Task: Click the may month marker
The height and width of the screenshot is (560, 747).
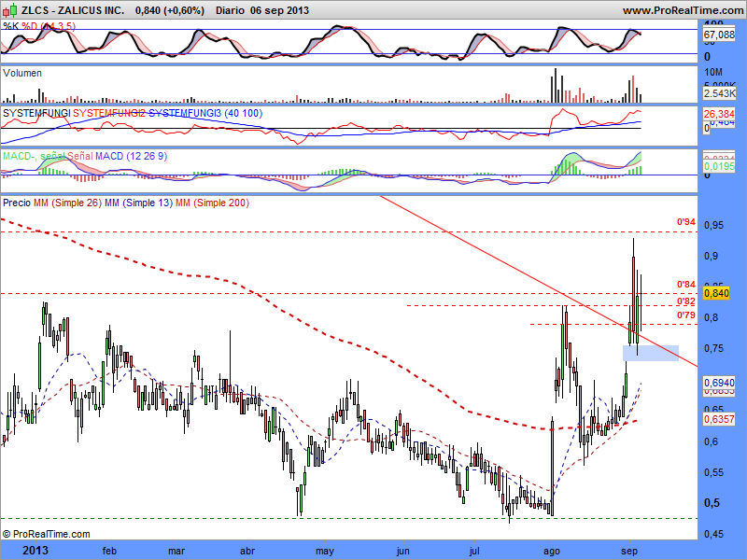Action: click(x=324, y=552)
